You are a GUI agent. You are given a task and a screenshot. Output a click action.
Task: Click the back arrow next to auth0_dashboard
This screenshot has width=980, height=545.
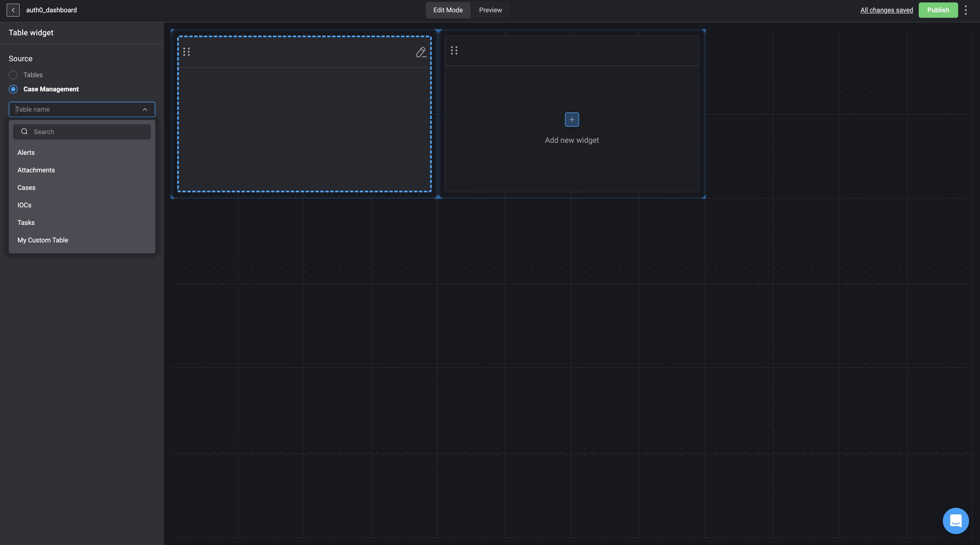point(13,10)
